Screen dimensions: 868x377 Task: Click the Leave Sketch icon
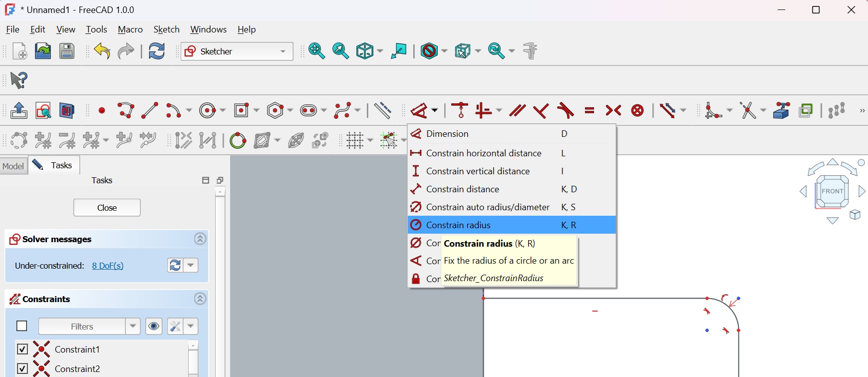pyautogui.click(x=19, y=110)
